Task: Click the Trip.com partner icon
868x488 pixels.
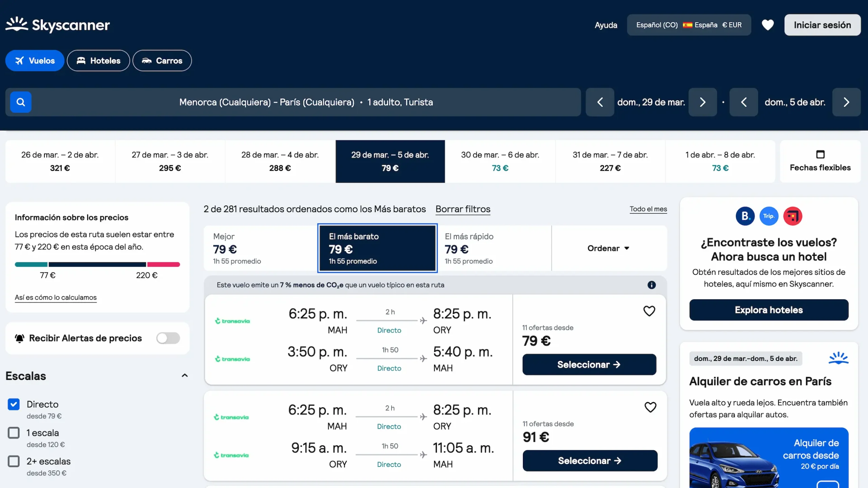Action: (769, 216)
